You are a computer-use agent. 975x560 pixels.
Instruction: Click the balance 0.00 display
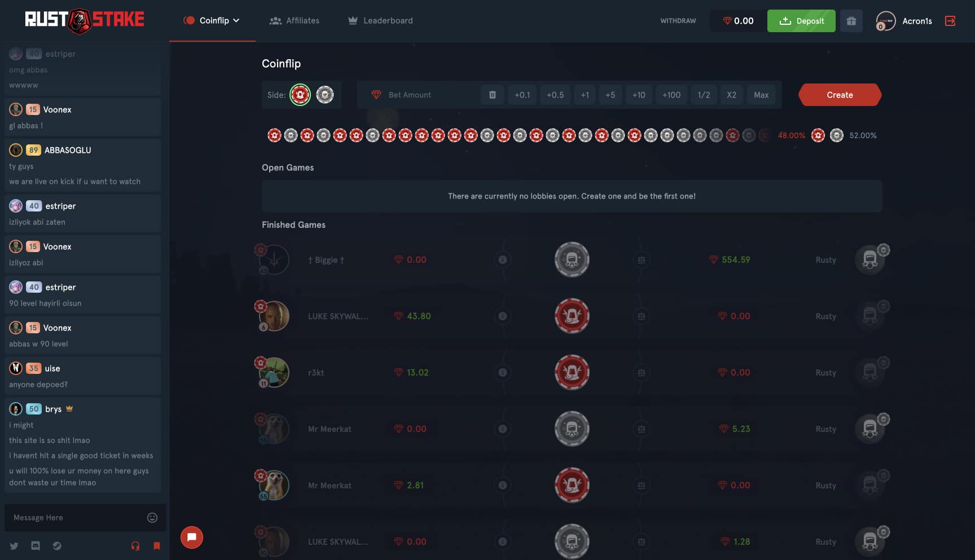(738, 21)
